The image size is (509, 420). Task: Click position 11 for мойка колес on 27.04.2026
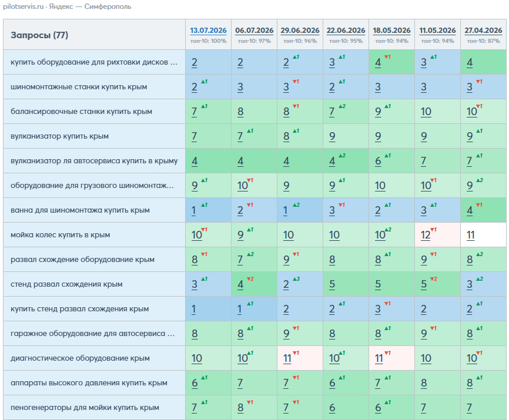pos(471,235)
